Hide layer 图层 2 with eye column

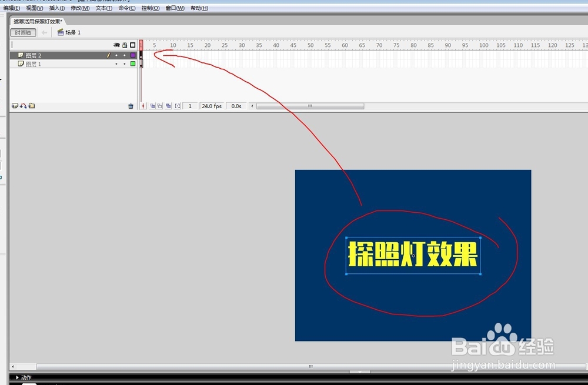(116, 55)
